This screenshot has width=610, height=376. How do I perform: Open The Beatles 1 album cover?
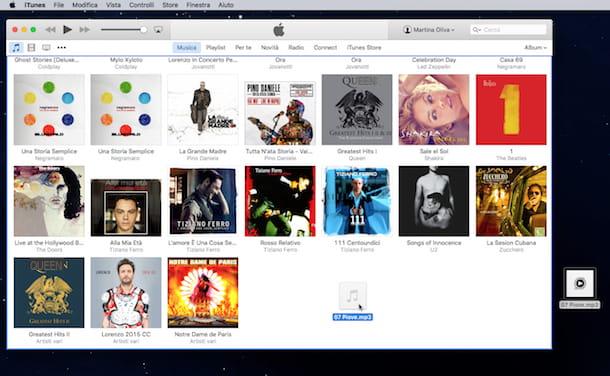click(511, 110)
